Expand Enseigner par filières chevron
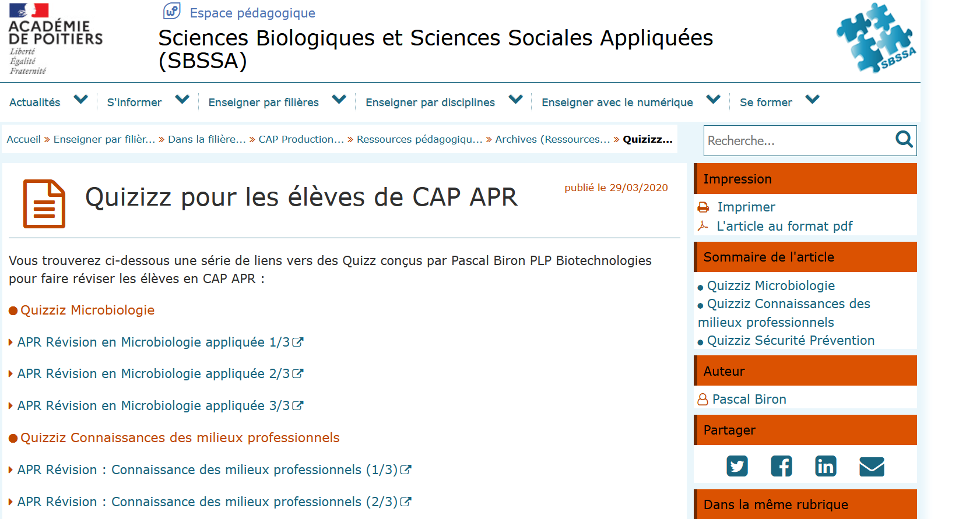Viewport: 980px width, 519px height. tap(339, 100)
